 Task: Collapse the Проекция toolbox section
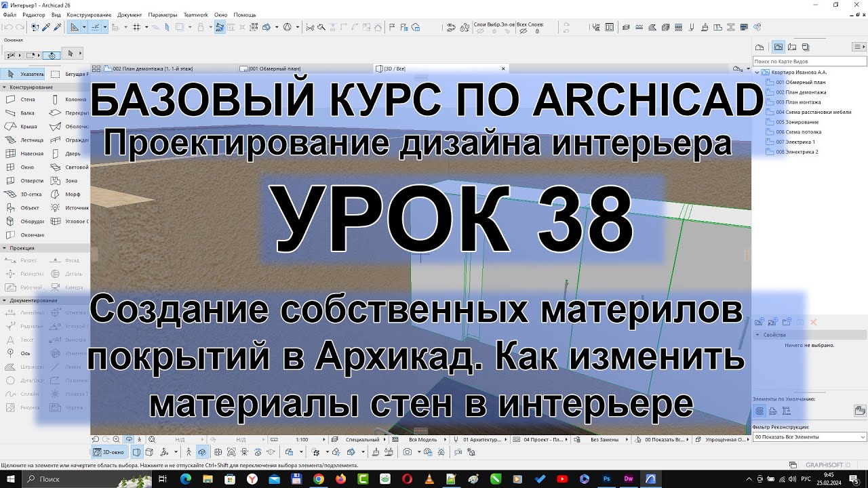click(4, 248)
